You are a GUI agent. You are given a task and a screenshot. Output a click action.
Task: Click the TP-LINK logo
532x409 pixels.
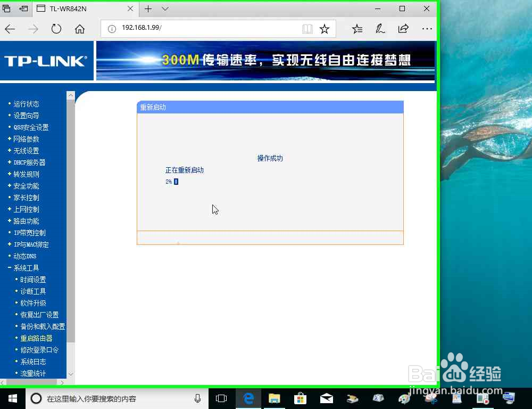[x=46, y=61]
